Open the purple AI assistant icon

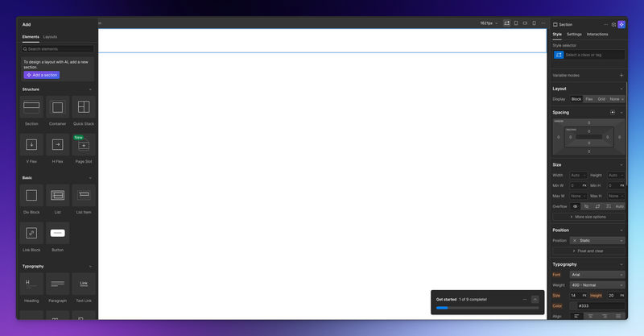621,25
